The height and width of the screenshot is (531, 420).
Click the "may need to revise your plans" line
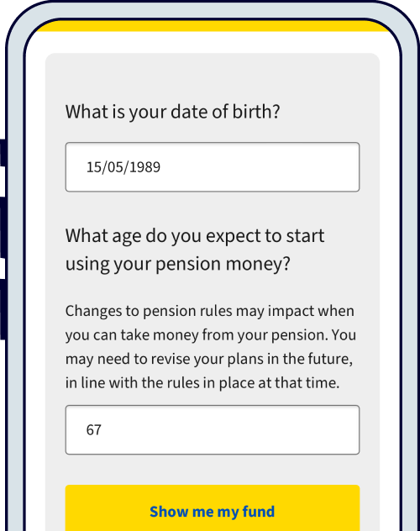click(x=209, y=359)
